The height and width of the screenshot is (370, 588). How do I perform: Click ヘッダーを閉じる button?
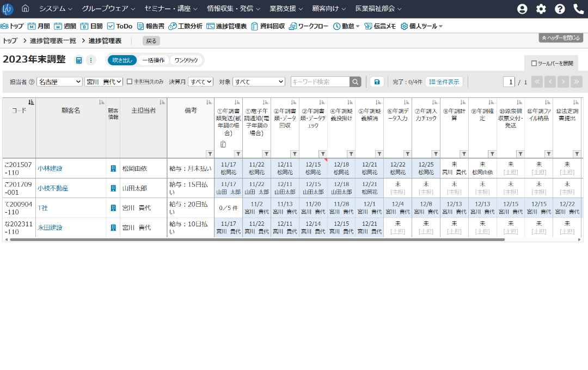tap(561, 38)
